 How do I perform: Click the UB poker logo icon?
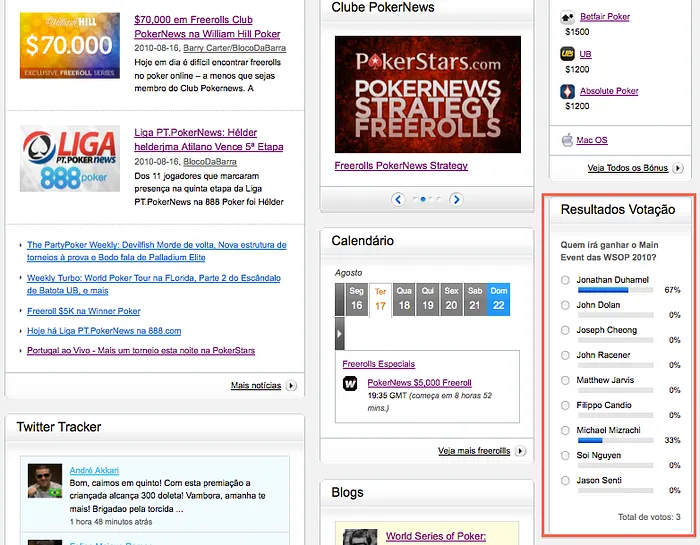point(568,54)
